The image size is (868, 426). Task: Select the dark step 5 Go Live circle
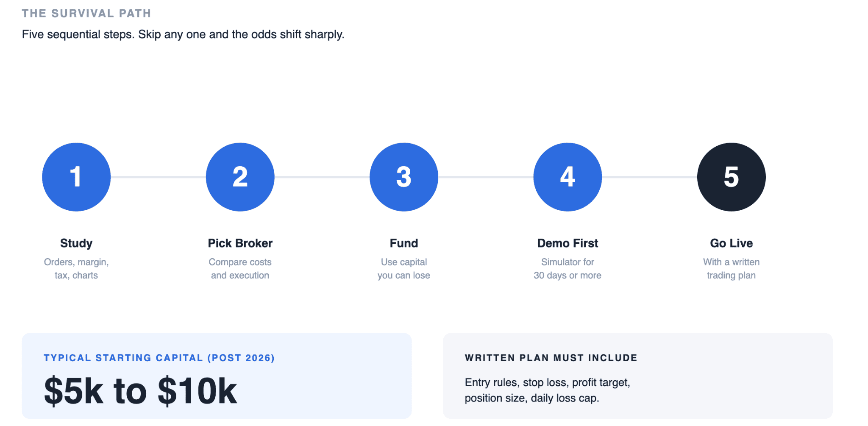(x=731, y=177)
